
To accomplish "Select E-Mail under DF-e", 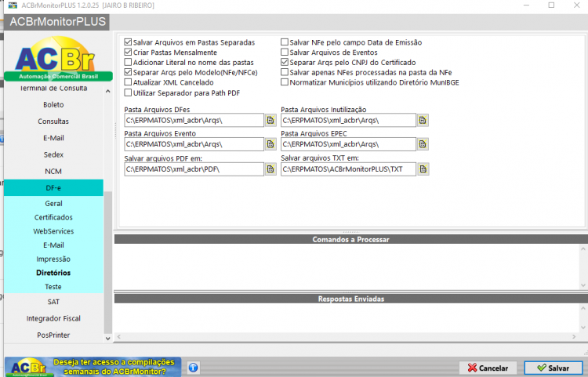I will point(53,245).
